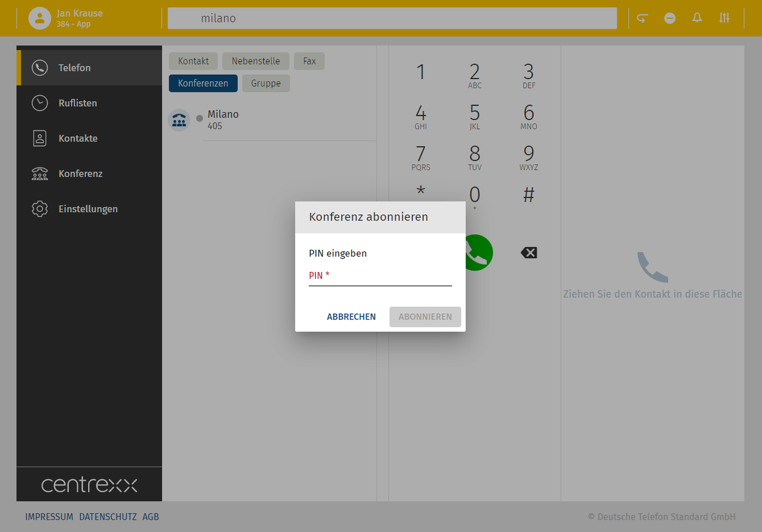Focus the PIN input field
Screen dimensions: 762x532
click(380, 277)
